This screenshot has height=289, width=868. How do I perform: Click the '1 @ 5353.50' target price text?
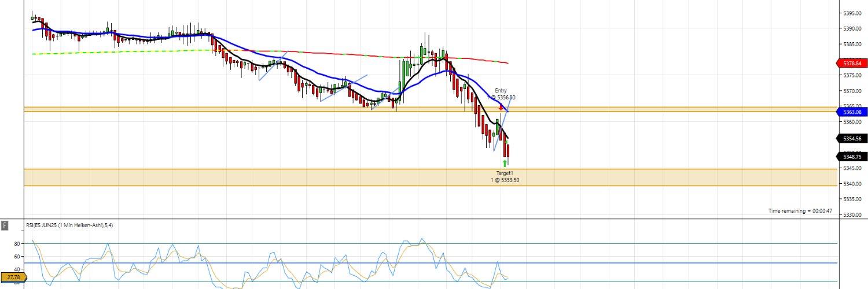point(505,180)
